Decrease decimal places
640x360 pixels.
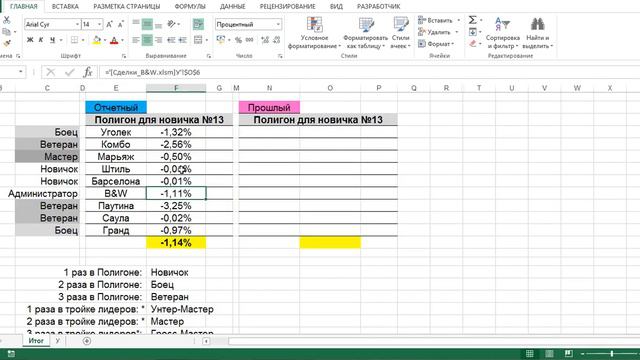click(276, 40)
